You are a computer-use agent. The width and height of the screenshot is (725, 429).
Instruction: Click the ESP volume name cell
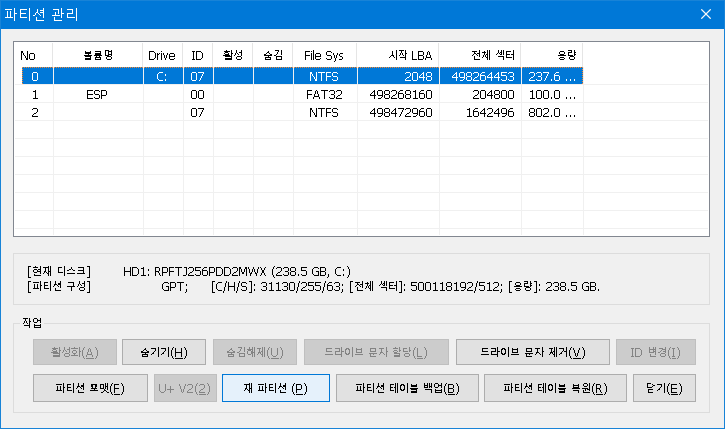[x=97, y=94]
